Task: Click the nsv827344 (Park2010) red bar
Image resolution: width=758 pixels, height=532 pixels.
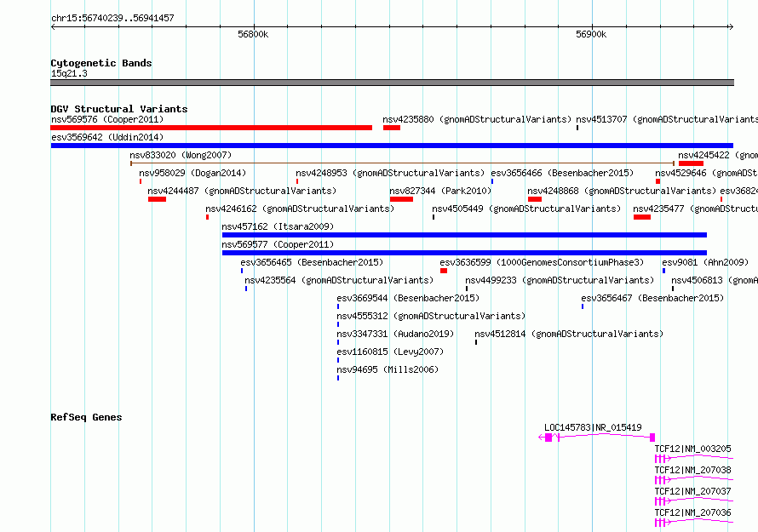Action: point(401,199)
